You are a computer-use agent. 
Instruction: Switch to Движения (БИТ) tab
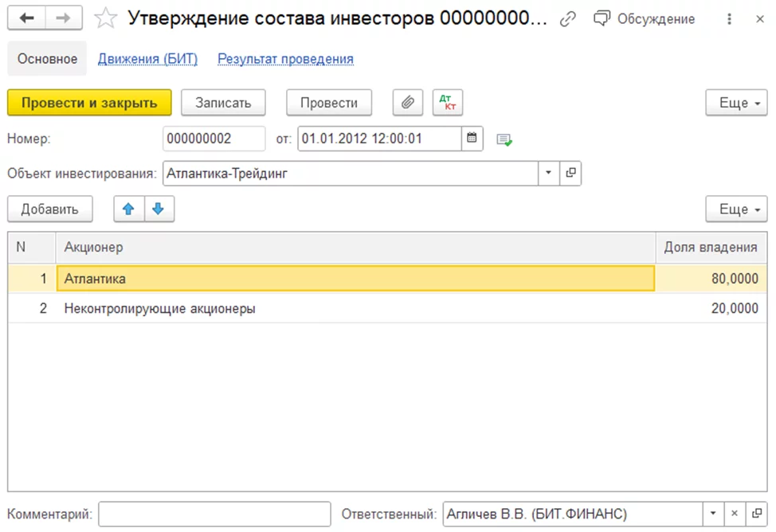[x=147, y=59]
